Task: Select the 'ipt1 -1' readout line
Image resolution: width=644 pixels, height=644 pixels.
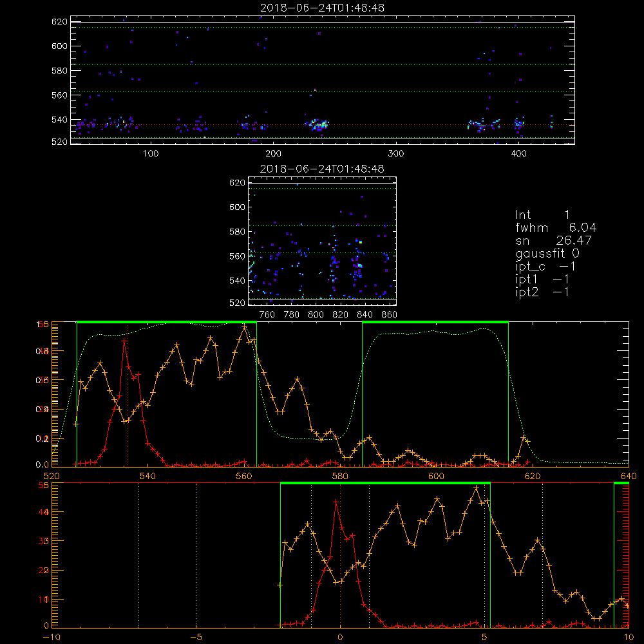Action: 542,279
